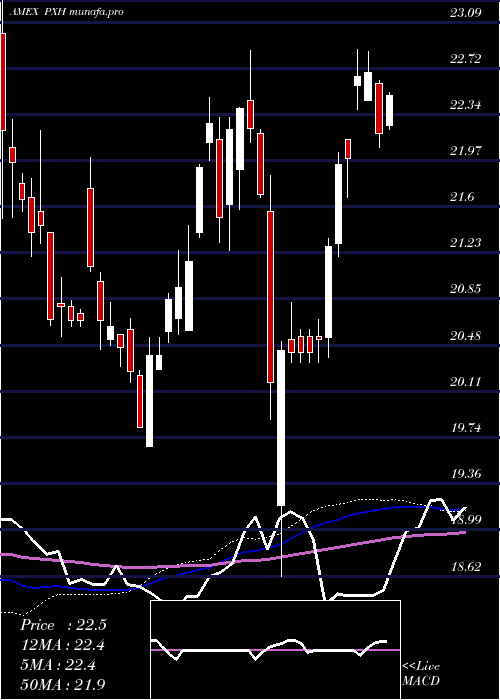Click the 21.6 price axis label
The height and width of the screenshot is (700, 500).
click(462, 197)
